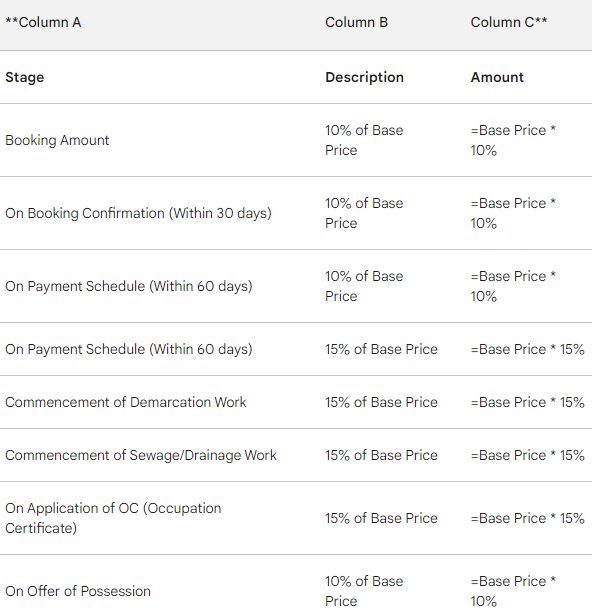
Task: Select Booking Amount's 10% of Base Price description
Action: click(x=364, y=140)
